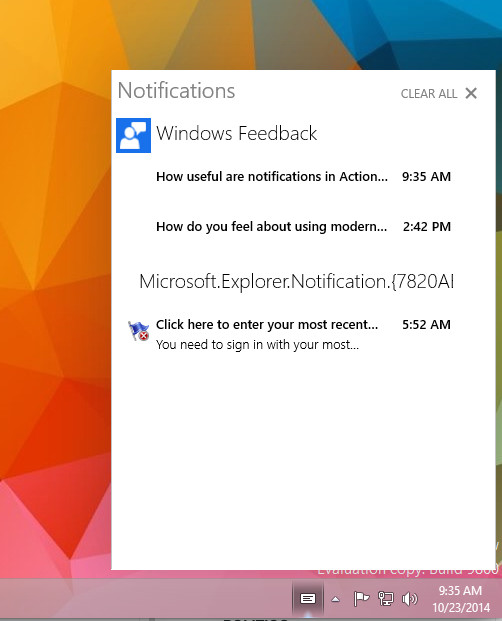
Task: Toggle the Notifications center taskbar icon
Action: [308, 598]
